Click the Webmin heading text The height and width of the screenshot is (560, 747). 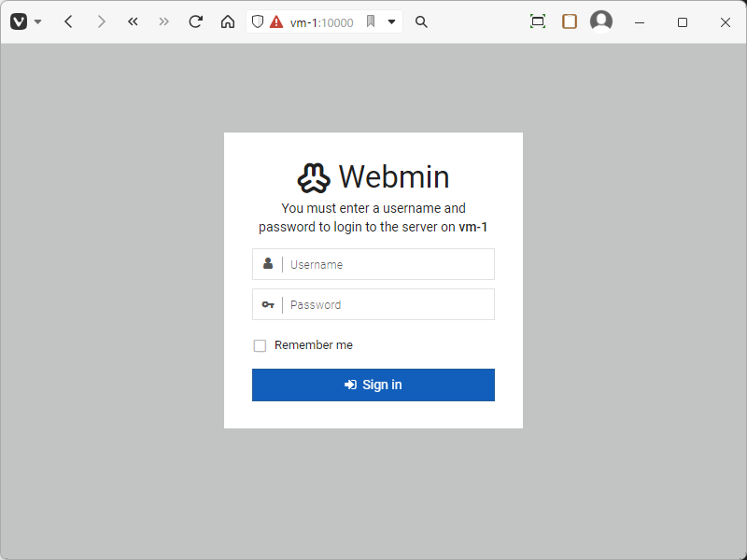(394, 176)
